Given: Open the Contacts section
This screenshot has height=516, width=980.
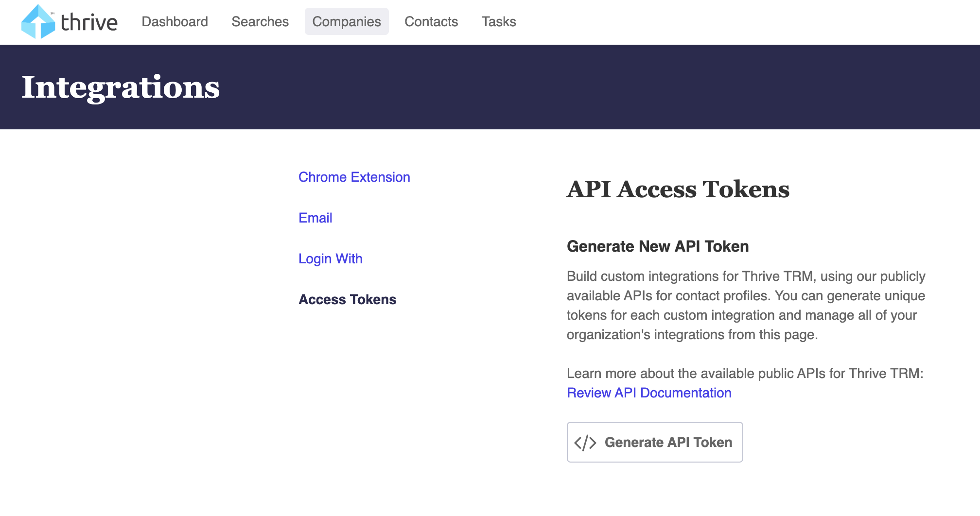Looking at the screenshot, I should click(431, 22).
